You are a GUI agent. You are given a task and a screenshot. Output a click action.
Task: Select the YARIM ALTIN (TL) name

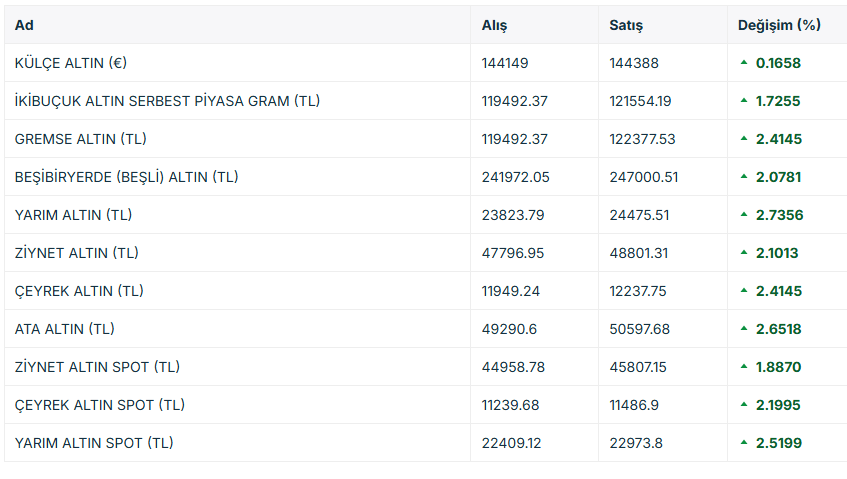pos(73,215)
